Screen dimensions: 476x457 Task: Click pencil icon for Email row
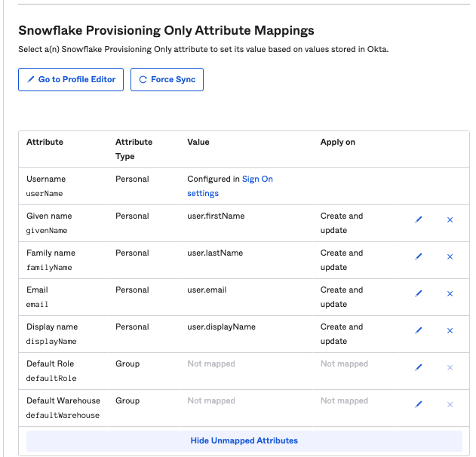point(419,293)
